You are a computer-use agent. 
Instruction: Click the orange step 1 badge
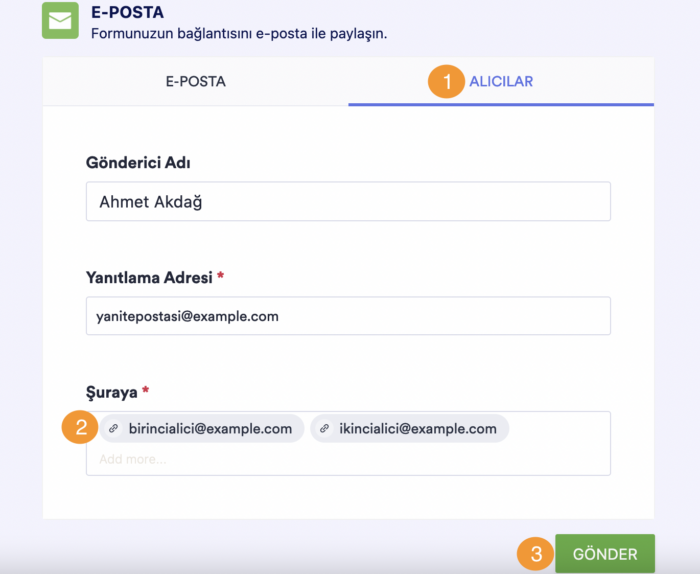[448, 81]
